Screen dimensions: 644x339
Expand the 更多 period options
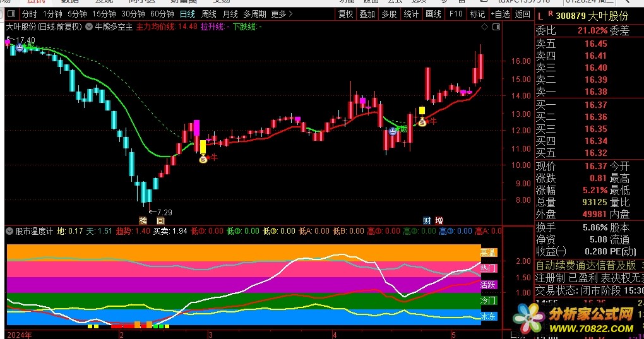[x=282, y=14]
